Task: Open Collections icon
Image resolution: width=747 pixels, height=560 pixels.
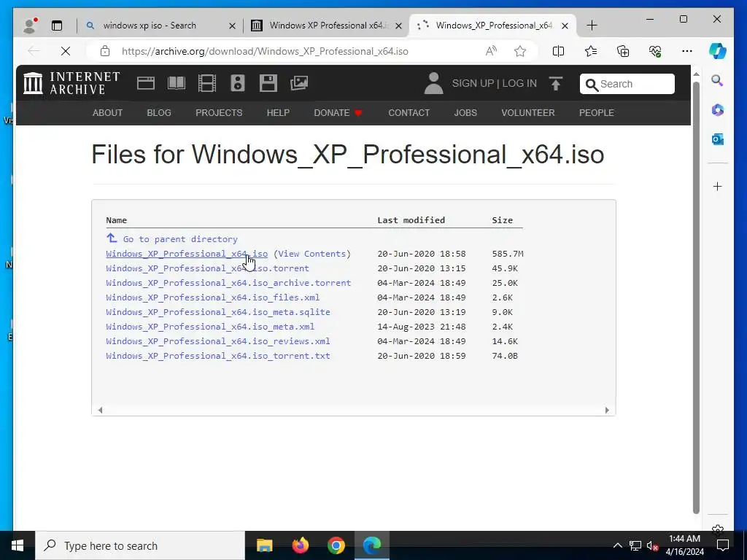Action: (x=623, y=51)
